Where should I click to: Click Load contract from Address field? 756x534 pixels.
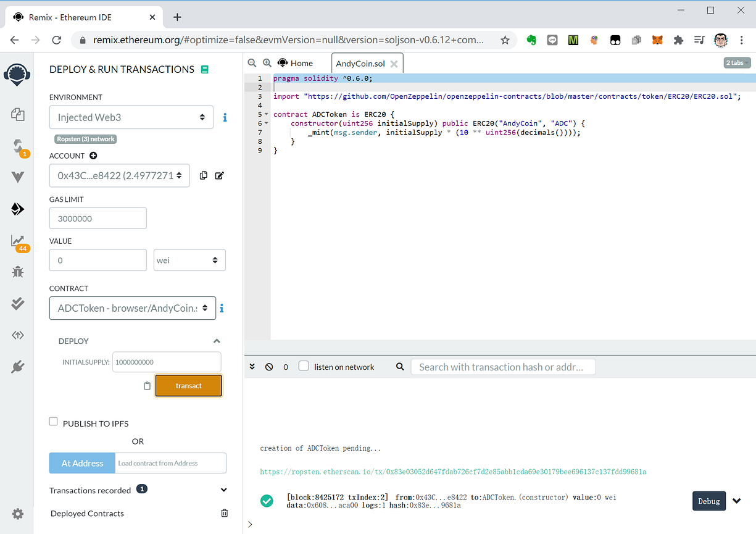pos(171,463)
